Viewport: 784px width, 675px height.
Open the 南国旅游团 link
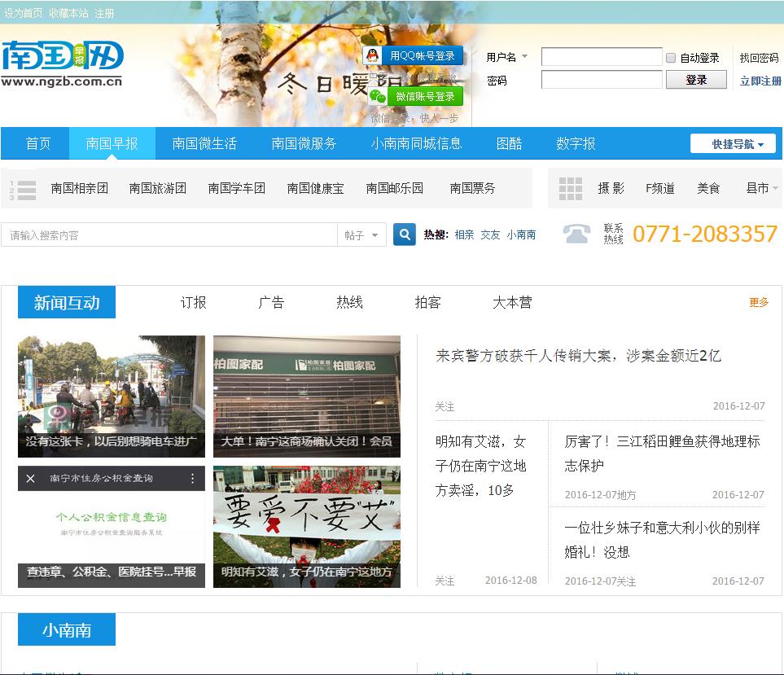(157, 189)
